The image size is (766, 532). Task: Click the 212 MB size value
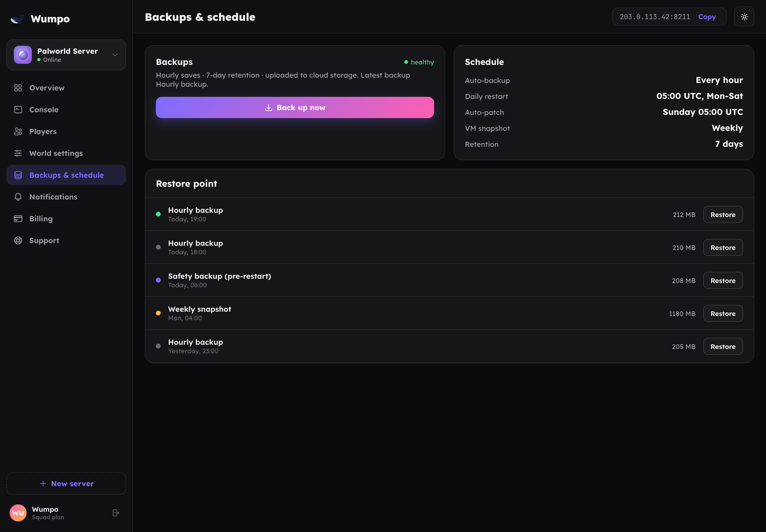pos(684,215)
